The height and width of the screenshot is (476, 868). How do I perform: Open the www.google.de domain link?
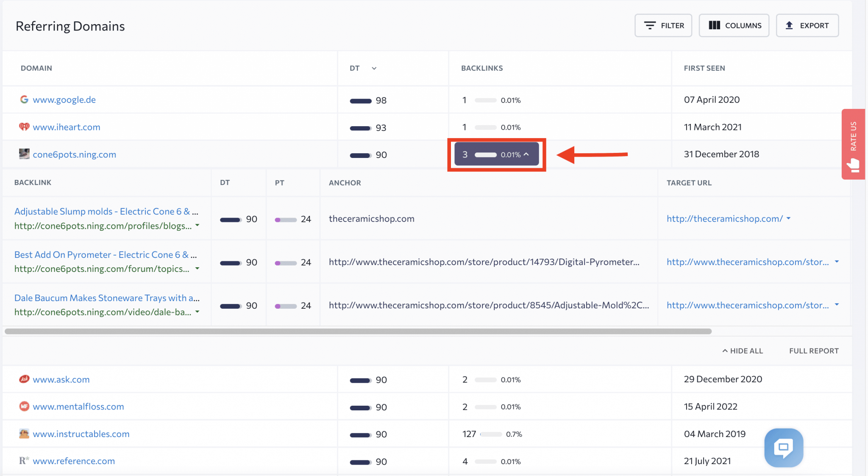pos(64,100)
